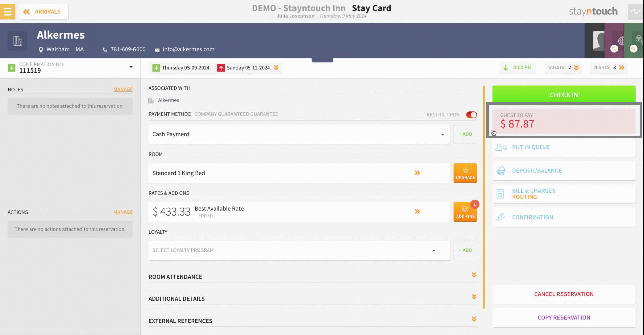Click the envelope icon next to info@alkermes.com
The image size is (644, 335).
157,50
